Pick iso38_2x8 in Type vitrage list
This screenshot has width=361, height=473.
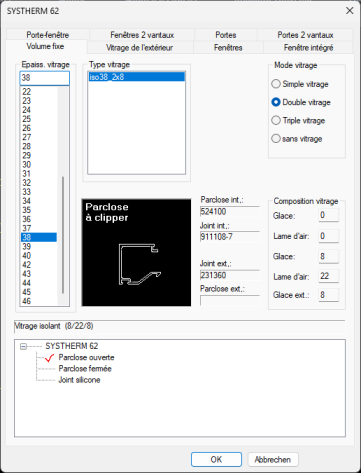point(136,77)
